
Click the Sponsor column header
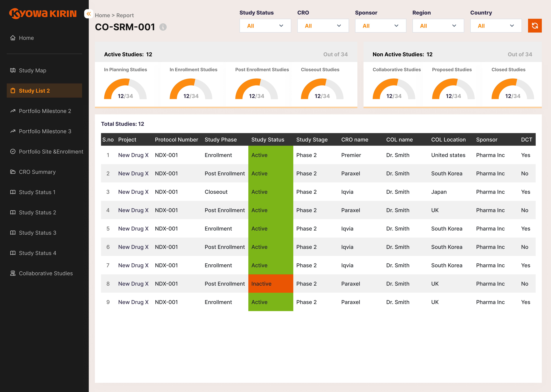(x=487, y=140)
